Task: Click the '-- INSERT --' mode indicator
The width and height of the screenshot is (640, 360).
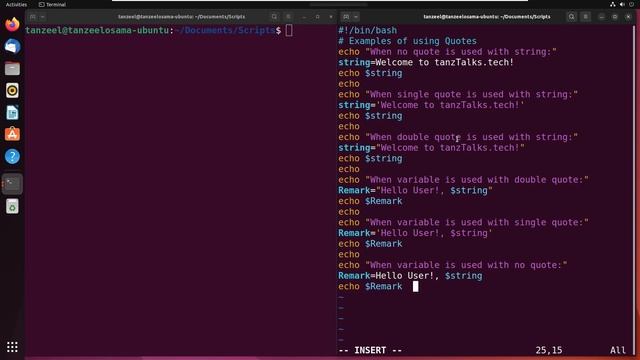Action: click(x=370, y=350)
